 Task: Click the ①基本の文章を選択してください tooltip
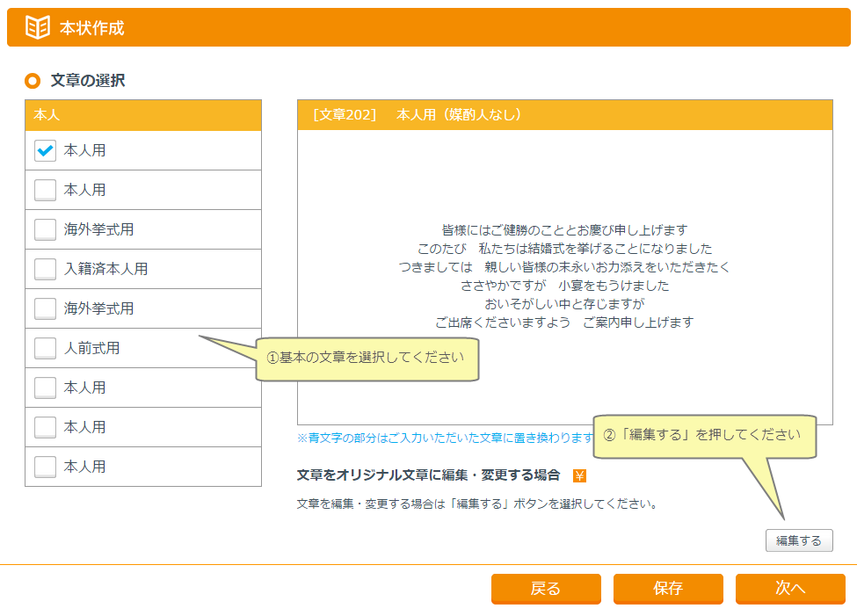pyautogui.click(x=366, y=359)
